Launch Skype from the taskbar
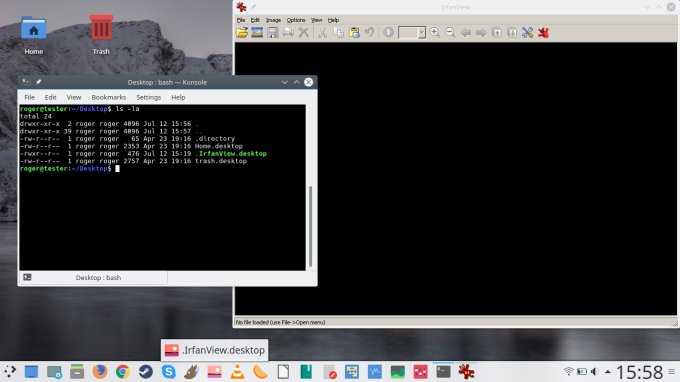The width and height of the screenshot is (680, 382). click(x=169, y=372)
